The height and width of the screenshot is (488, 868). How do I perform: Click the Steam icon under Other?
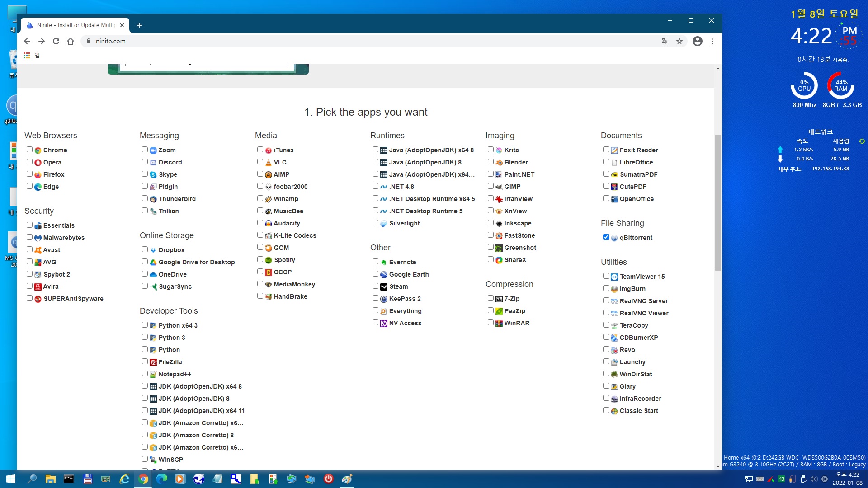[384, 286]
